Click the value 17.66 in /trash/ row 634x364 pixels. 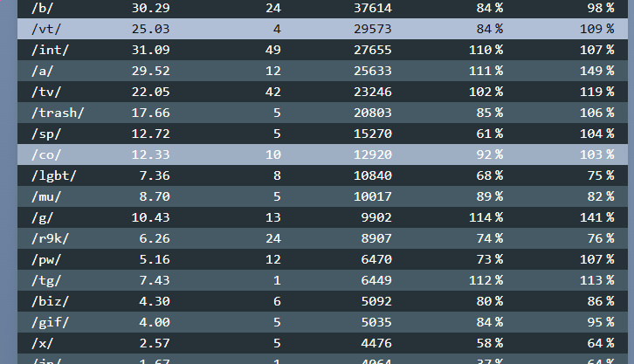pos(151,113)
